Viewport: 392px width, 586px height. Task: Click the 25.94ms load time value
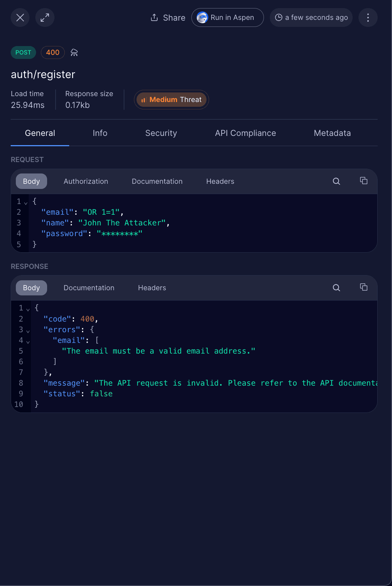coord(28,105)
